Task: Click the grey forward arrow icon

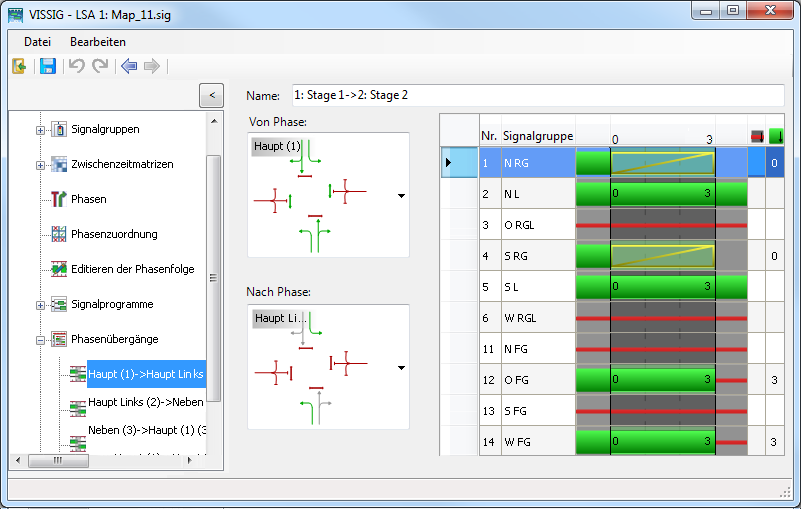Action: (151, 66)
